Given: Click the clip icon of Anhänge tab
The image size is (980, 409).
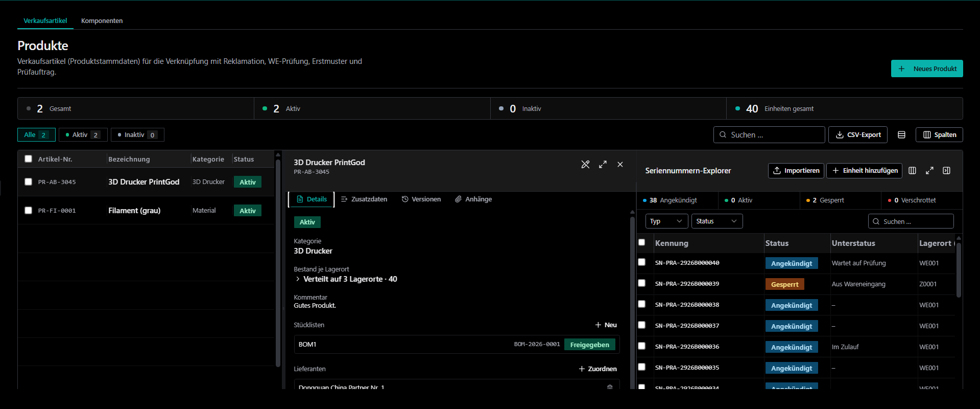Looking at the screenshot, I should coord(458,199).
